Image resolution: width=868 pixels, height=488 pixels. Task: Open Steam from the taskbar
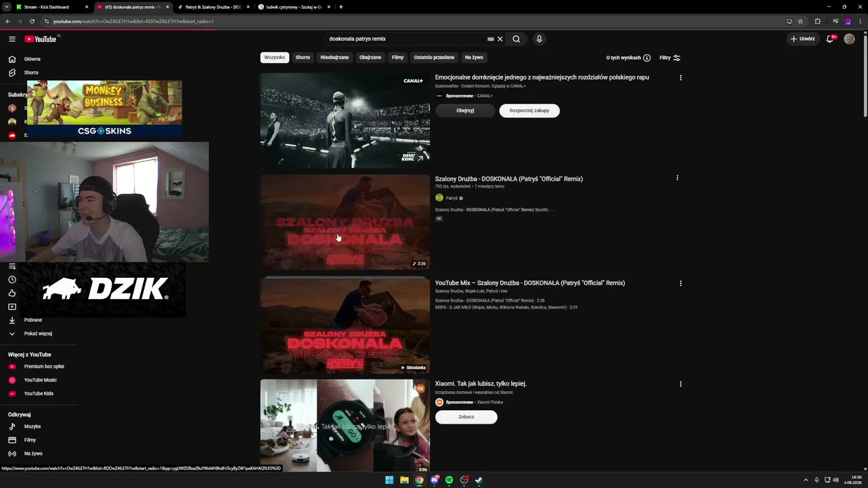click(479, 481)
